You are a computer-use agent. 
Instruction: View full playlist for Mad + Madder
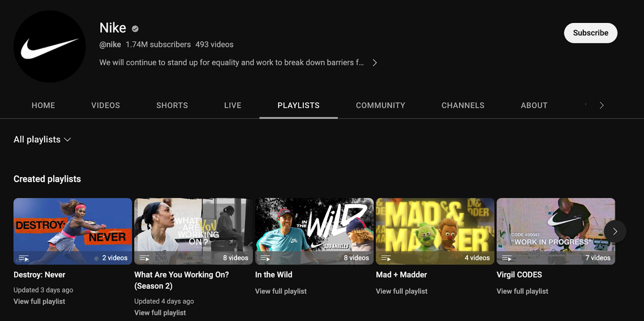click(x=402, y=291)
